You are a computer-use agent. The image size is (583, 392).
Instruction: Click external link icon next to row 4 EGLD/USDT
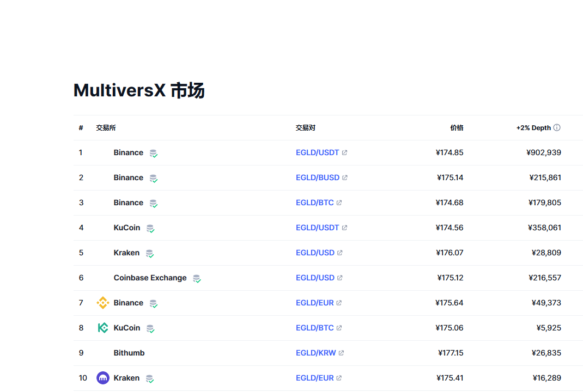(345, 228)
